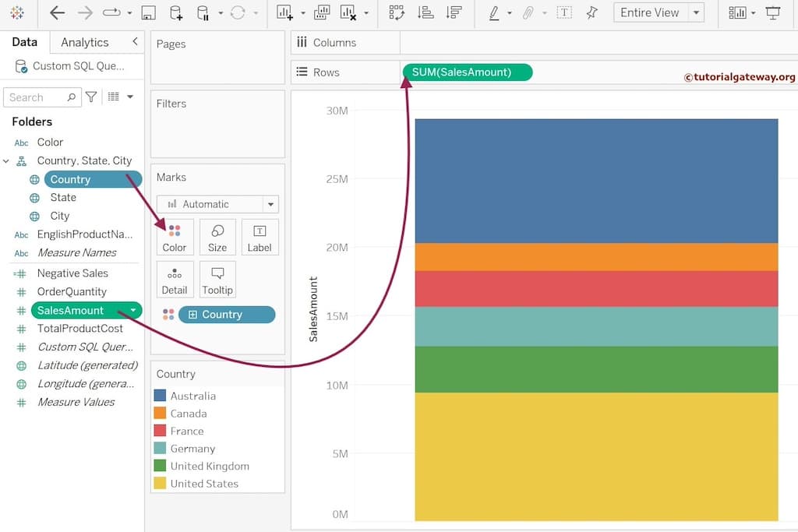Select the Data tab
The height and width of the screenshot is (532, 798).
(24, 42)
